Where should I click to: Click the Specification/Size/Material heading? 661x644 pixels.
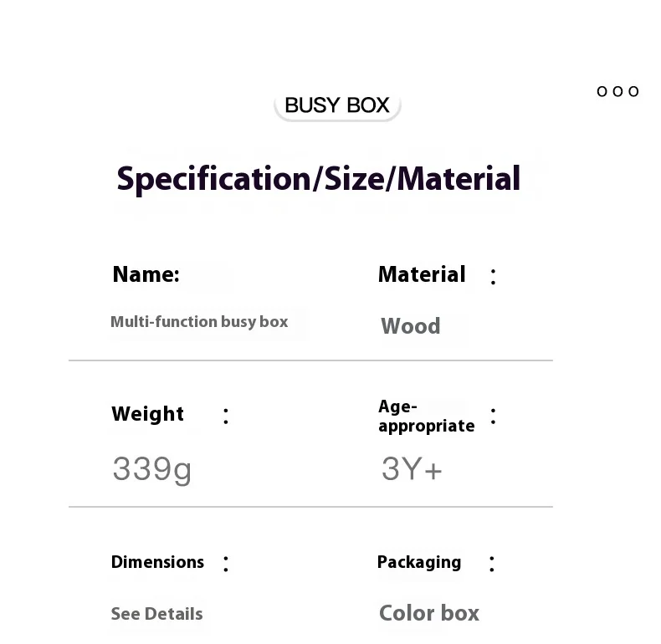318,179
